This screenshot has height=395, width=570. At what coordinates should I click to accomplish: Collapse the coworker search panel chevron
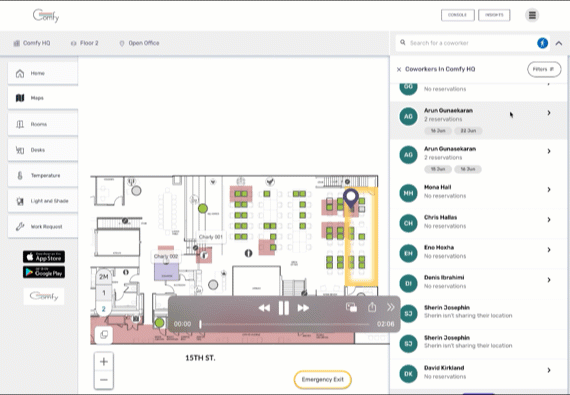click(559, 43)
